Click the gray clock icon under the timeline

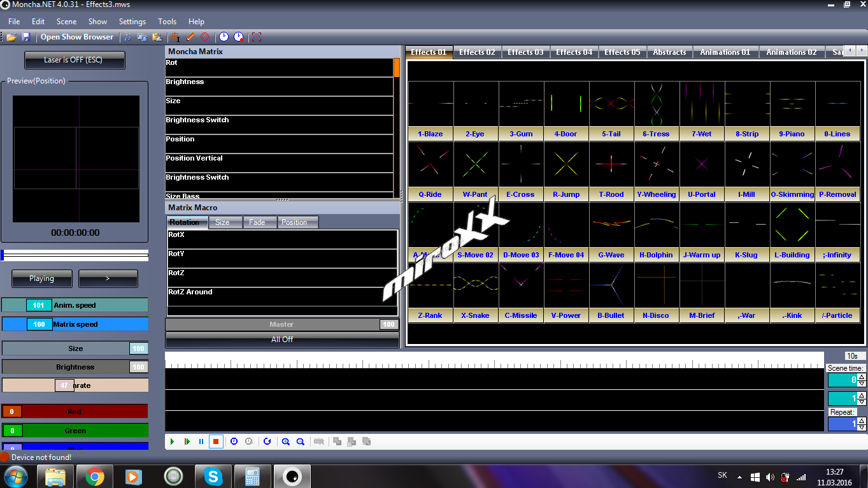(x=248, y=441)
